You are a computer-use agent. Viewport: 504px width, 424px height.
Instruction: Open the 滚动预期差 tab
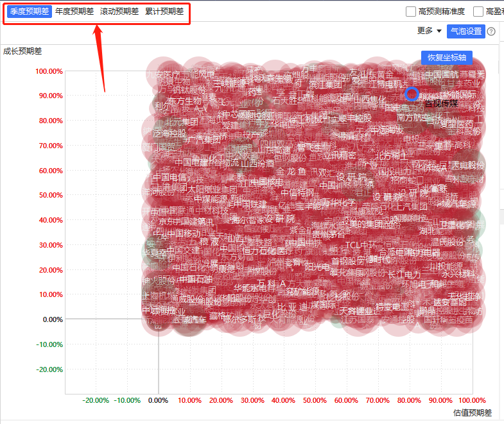tap(119, 12)
